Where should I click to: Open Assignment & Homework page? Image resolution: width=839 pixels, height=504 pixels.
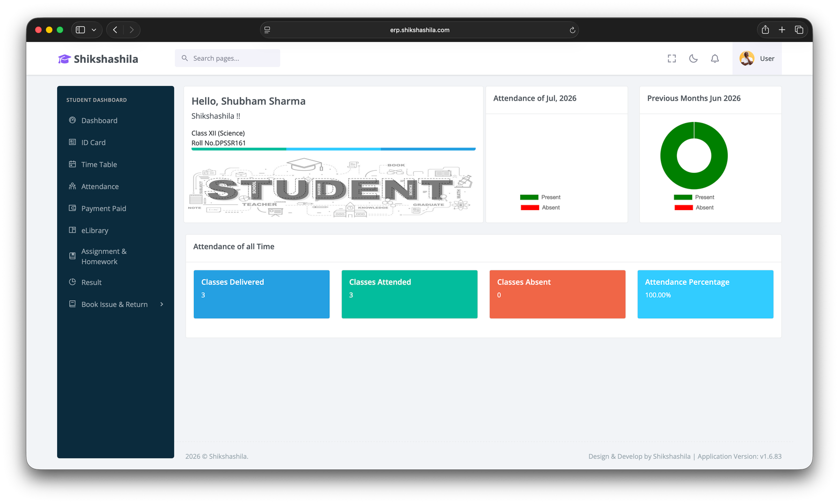pos(115,256)
